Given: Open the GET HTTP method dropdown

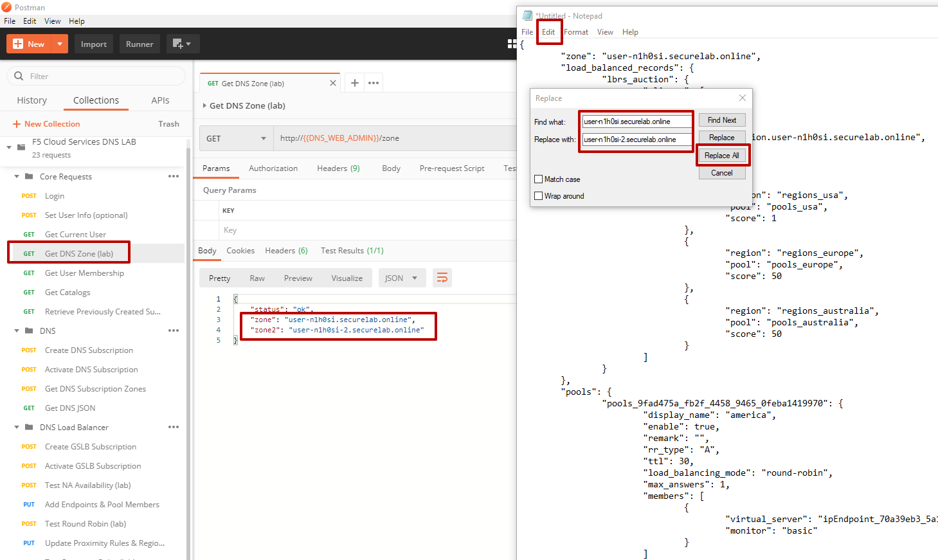Looking at the screenshot, I should coord(236,138).
